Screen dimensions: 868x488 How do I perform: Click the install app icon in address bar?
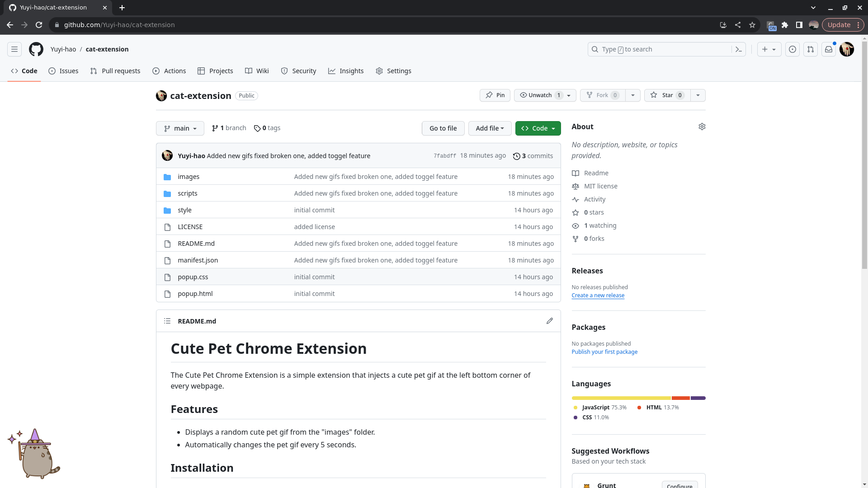pyautogui.click(x=723, y=25)
